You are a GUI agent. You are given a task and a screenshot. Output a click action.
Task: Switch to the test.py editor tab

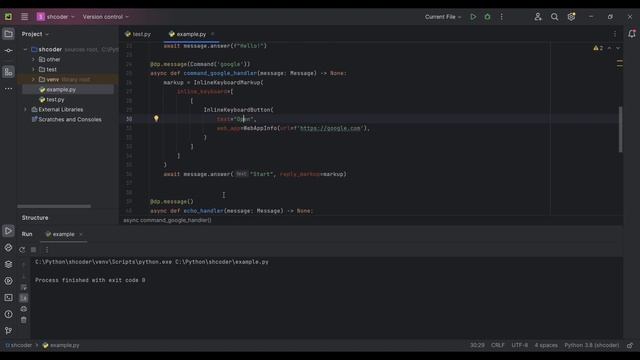138,34
